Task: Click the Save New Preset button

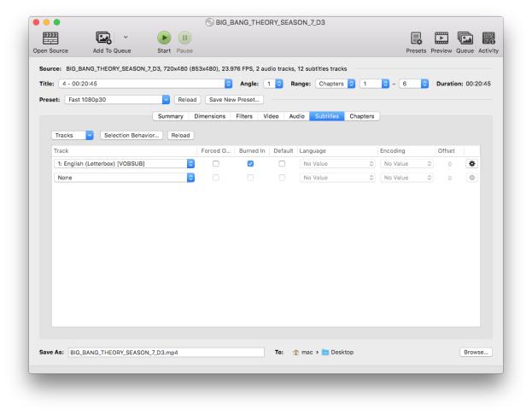Action: (x=234, y=99)
